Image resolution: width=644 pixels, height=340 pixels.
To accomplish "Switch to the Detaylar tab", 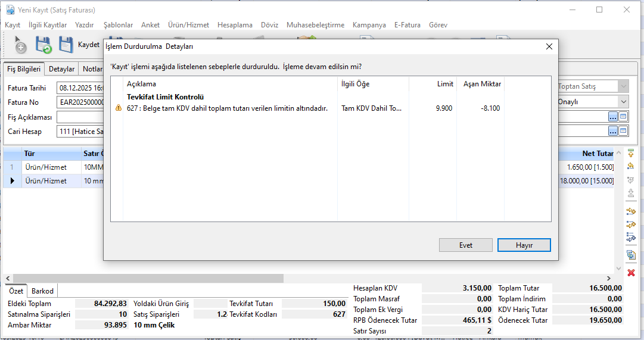I will click(x=61, y=69).
